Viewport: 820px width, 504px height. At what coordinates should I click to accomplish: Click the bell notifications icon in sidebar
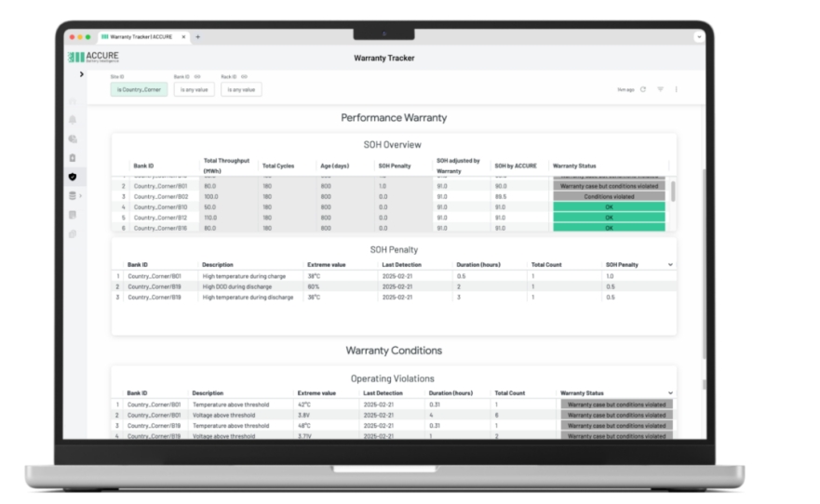coord(73,119)
